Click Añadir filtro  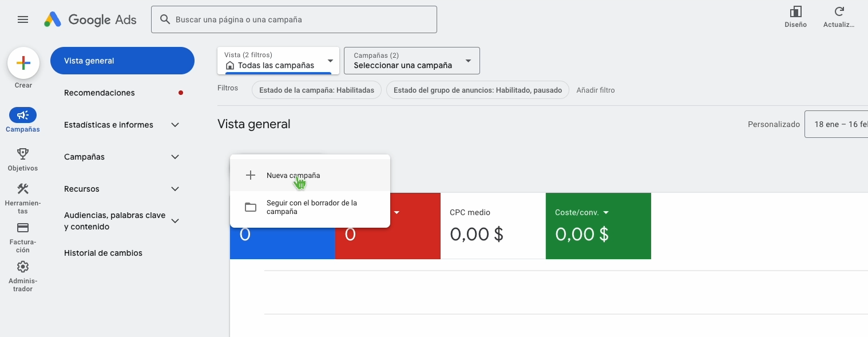click(x=596, y=90)
